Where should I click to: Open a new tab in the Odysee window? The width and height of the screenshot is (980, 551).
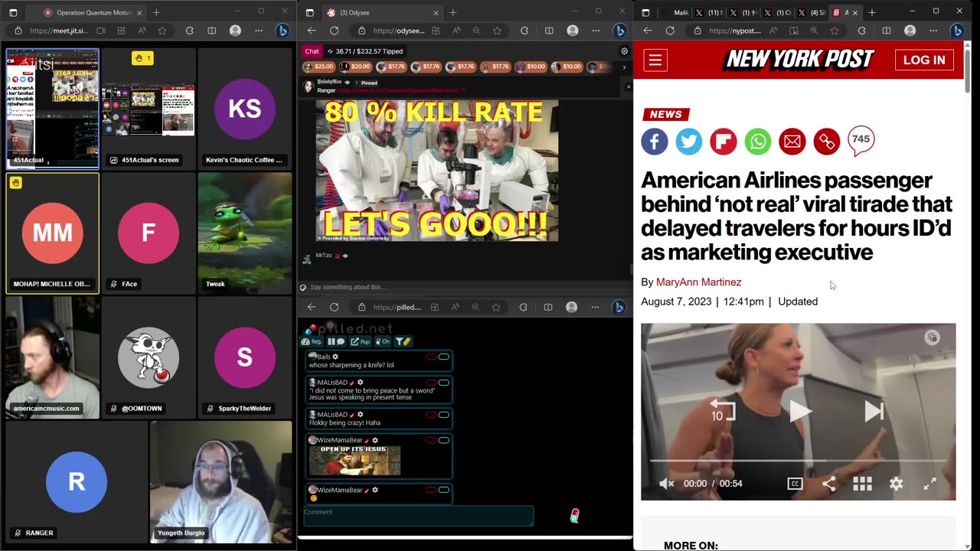point(452,12)
